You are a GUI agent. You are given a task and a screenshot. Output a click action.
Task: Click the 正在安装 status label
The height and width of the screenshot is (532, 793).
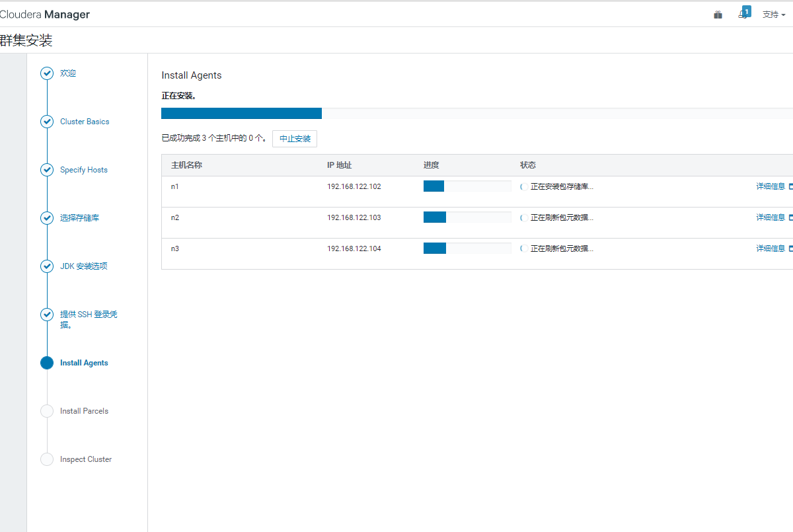(179, 96)
